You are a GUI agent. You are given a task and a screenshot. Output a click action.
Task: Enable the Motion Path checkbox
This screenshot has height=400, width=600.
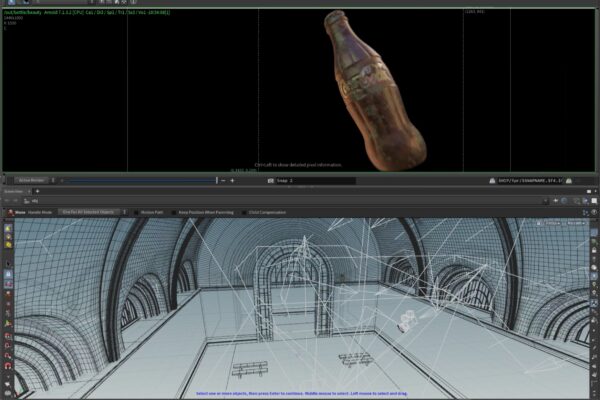coord(136,212)
